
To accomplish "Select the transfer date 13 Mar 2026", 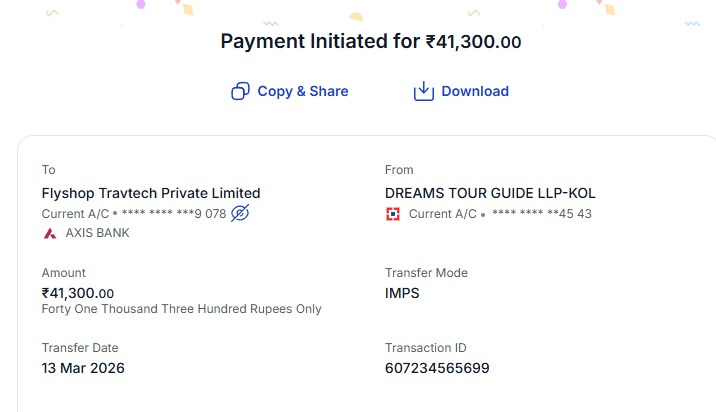I will [83, 368].
